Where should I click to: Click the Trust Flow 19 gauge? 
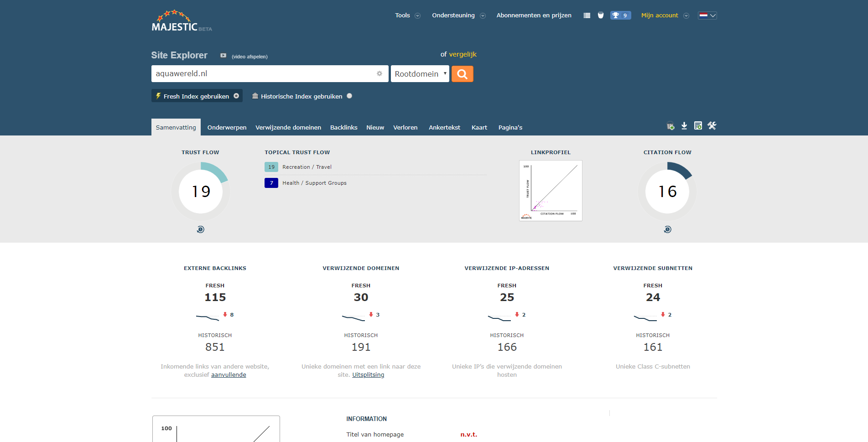[x=201, y=192]
